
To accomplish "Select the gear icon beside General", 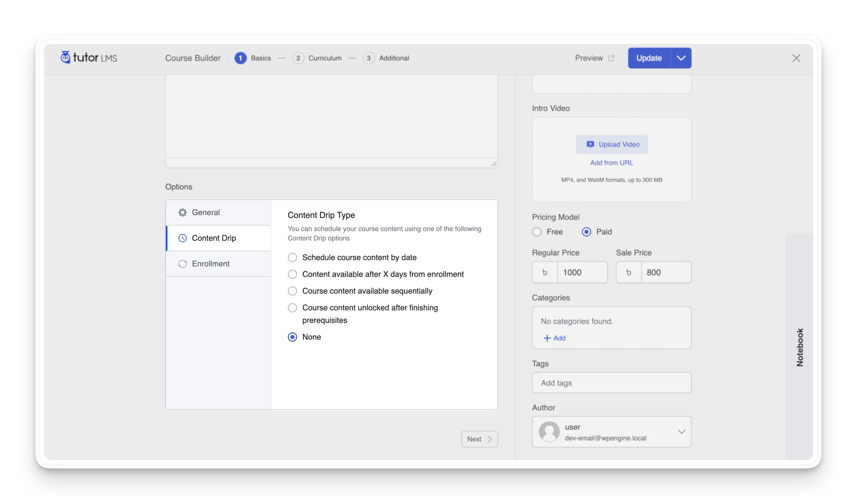I will click(183, 212).
